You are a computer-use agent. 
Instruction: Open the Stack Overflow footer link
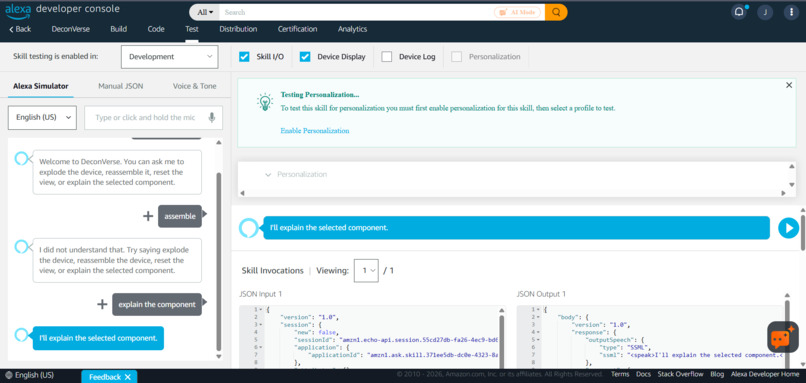(680, 374)
